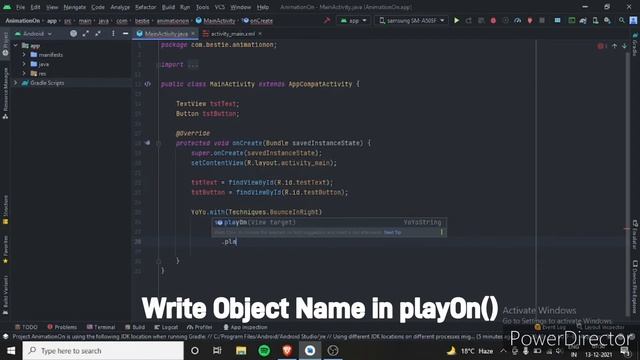Jump to previous highlighted error arrow
The height and width of the screenshot is (360, 640).
pyautogui.click(x=614, y=46)
